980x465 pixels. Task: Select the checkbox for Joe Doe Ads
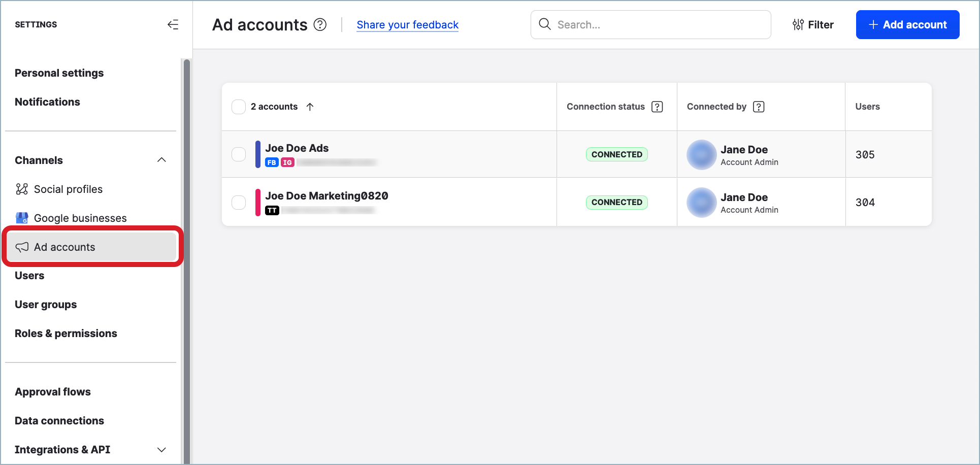tap(239, 154)
